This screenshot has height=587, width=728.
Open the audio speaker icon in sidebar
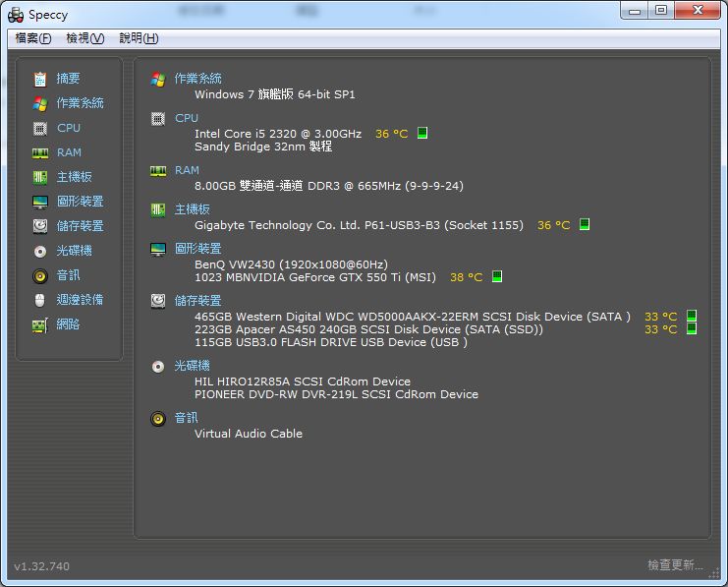pos(40,275)
